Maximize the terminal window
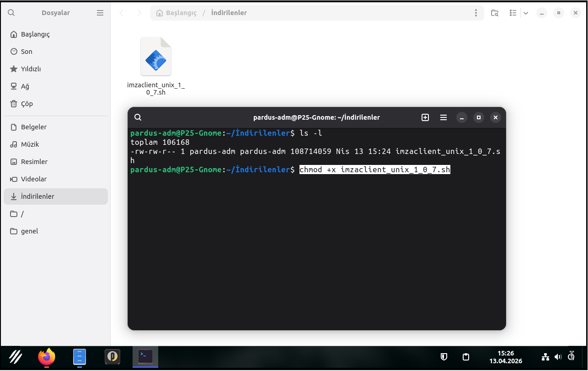588x371 pixels. click(x=479, y=117)
